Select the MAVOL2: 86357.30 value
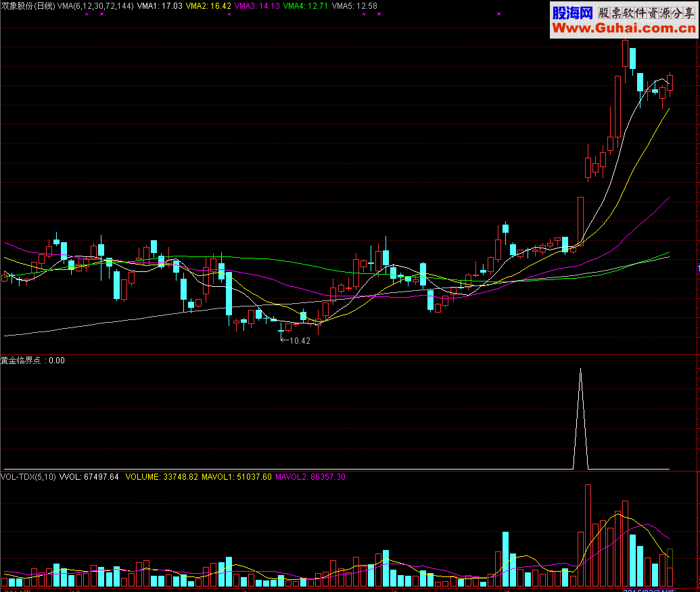 310,477
